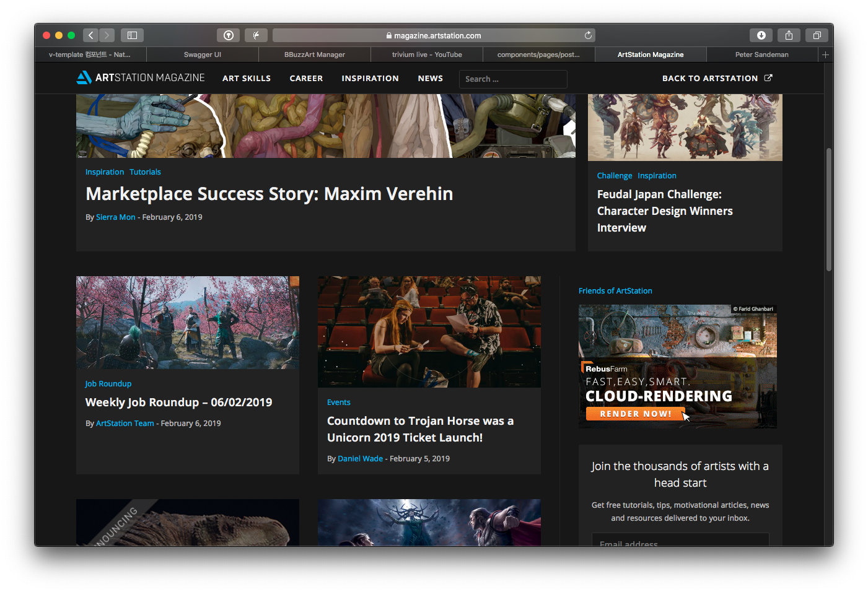Screen dimensions: 868x592
Task: Go forward with Safari's forward arrow
Action: (x=107, y=35)
